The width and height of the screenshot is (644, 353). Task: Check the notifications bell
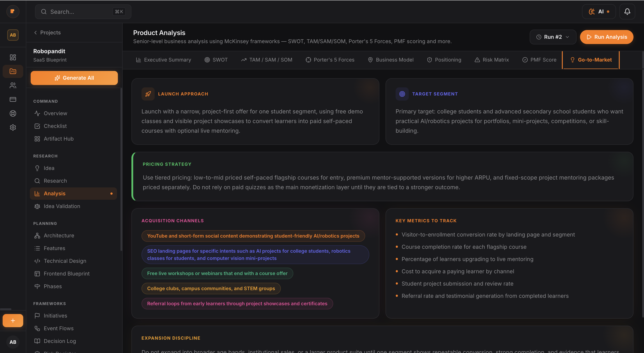click(627, 12)
